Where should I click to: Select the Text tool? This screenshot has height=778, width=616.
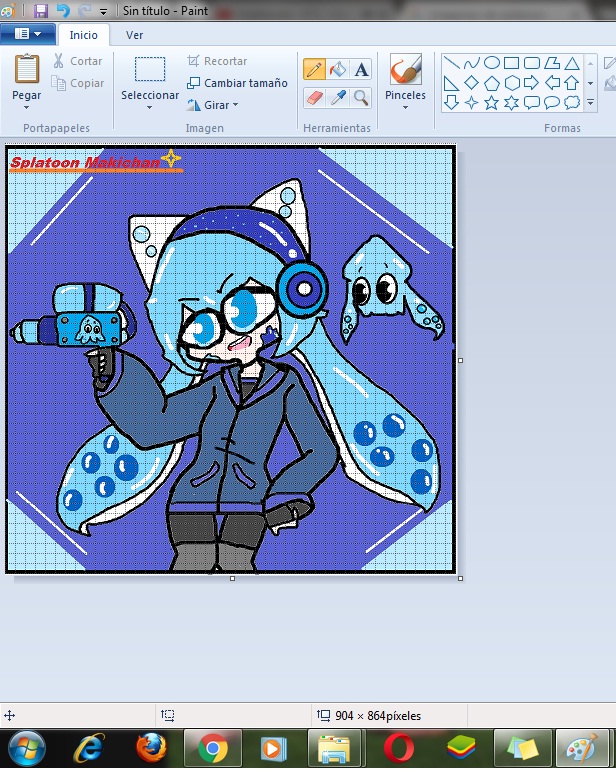[362, 69]
